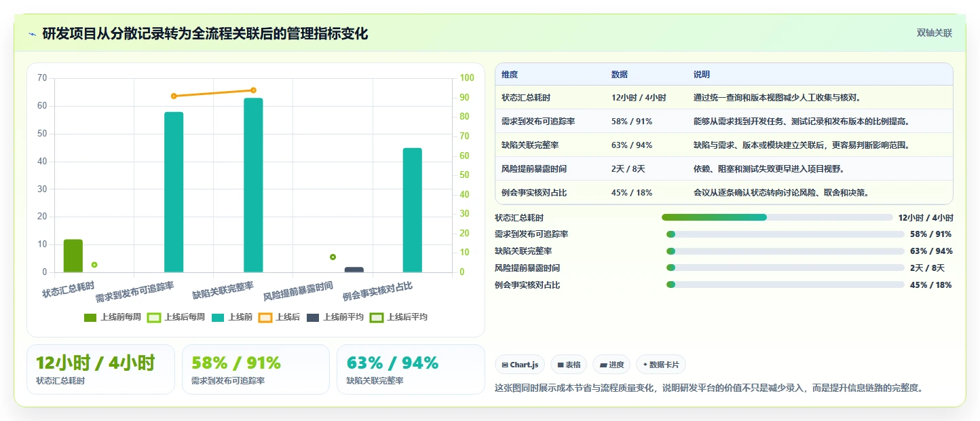The width and height of the screenshot is (980, 421).
Task: Toggle the orange 上线后 legend series
Action: [280, 317]
